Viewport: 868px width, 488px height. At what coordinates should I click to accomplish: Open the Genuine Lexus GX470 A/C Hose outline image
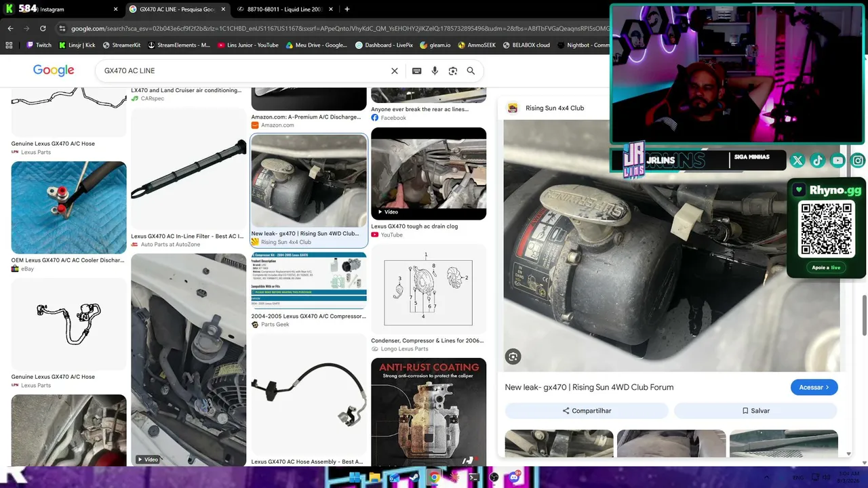[x=68, y=324]
